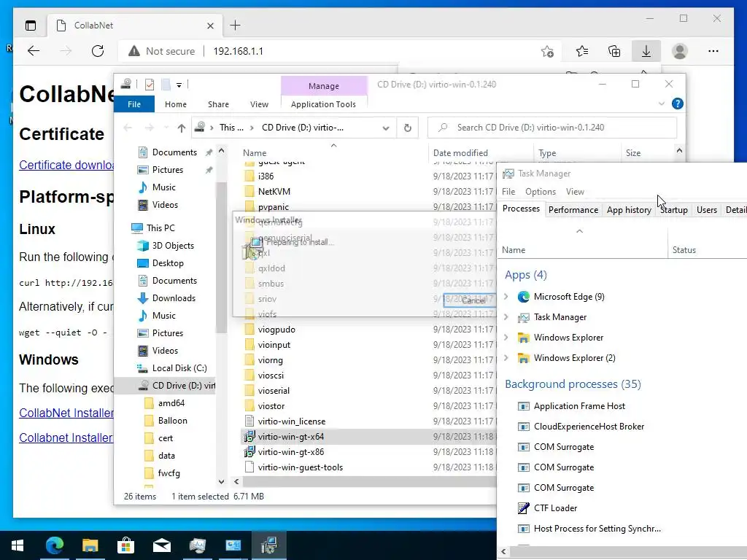Open Task Manager View menu

[575, 192]
